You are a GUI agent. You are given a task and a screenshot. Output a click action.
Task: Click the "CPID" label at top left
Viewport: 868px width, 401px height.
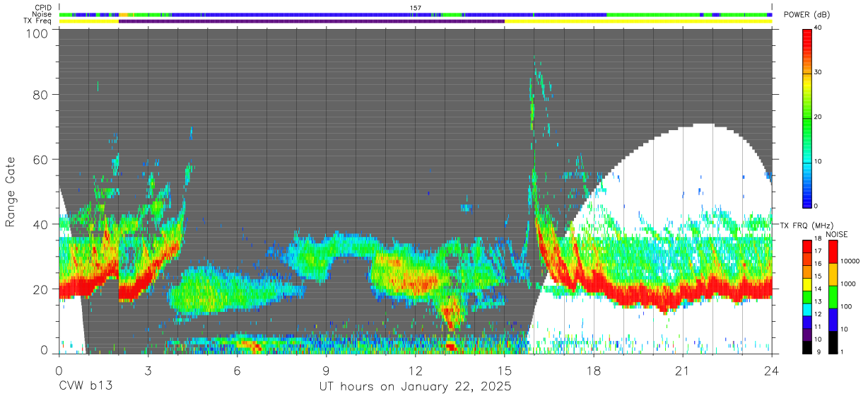coord(43,8)
